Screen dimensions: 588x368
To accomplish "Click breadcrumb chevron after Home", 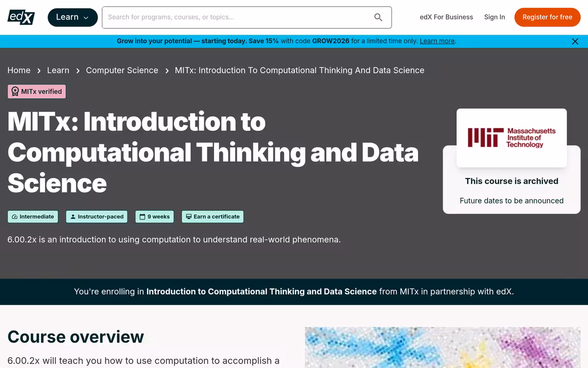I will [x=39, y=71].
